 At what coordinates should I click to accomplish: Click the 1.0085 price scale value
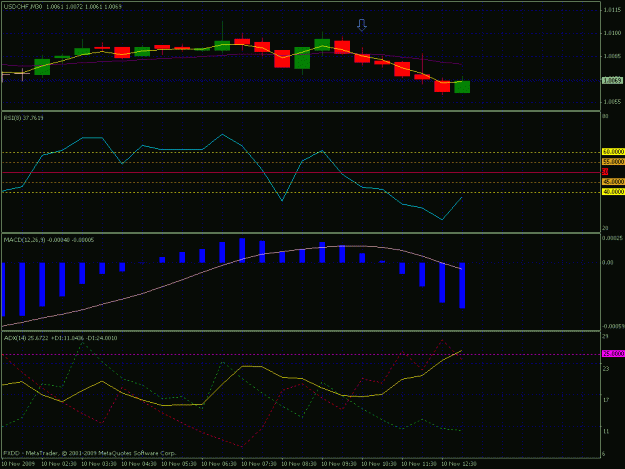612,56
